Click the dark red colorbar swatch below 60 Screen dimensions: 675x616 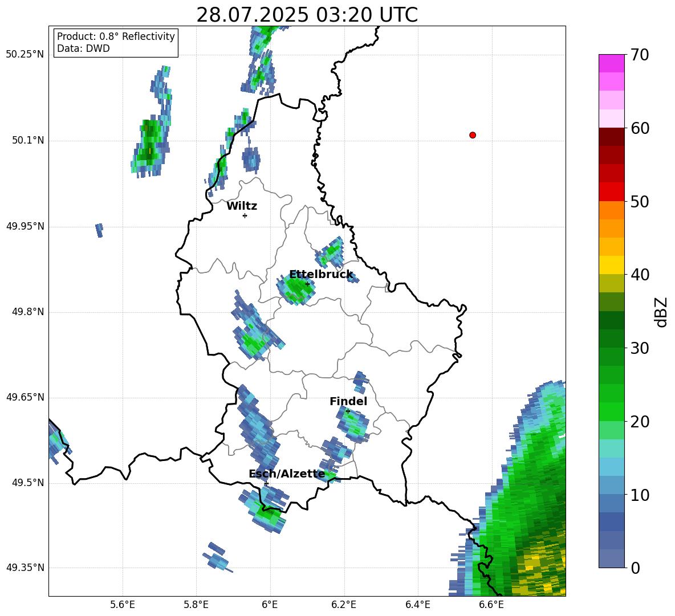coord(611,137)
